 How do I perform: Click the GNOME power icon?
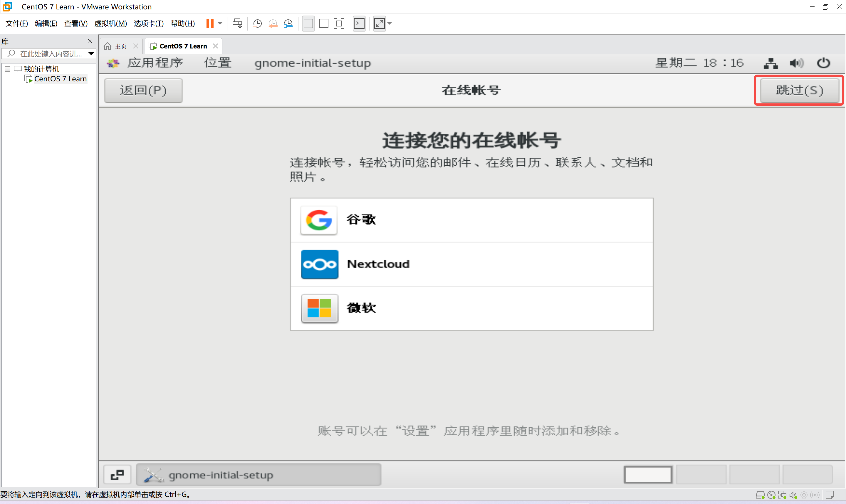pyautogui.click(x=823, y=63)
